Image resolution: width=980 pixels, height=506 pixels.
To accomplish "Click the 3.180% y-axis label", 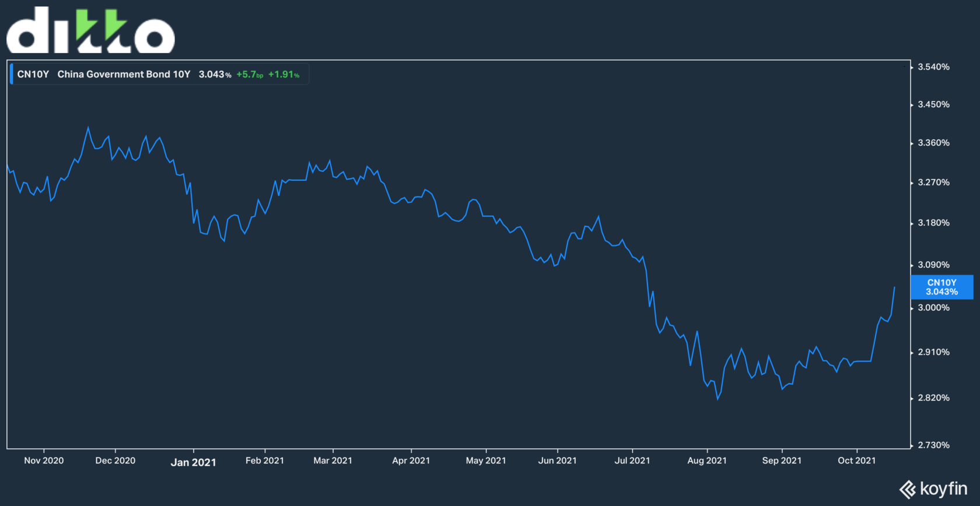I will pyautogui.click(x=933, y=223).
